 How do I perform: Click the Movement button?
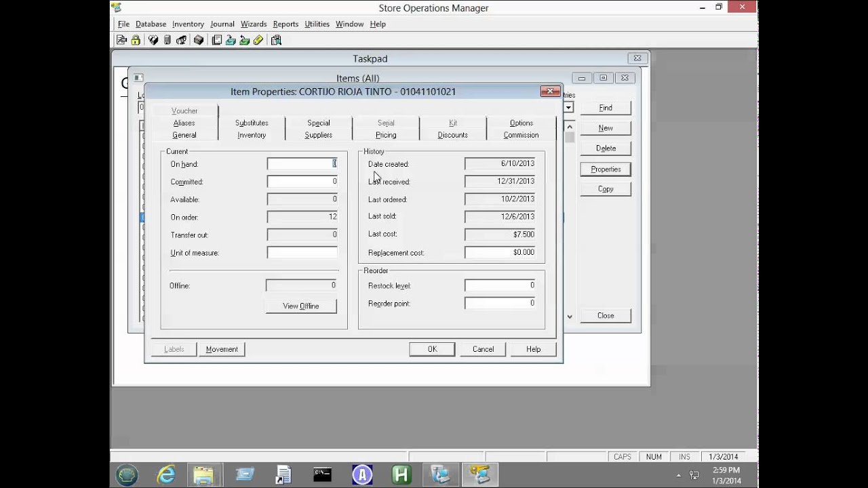[x=222, y=349]
